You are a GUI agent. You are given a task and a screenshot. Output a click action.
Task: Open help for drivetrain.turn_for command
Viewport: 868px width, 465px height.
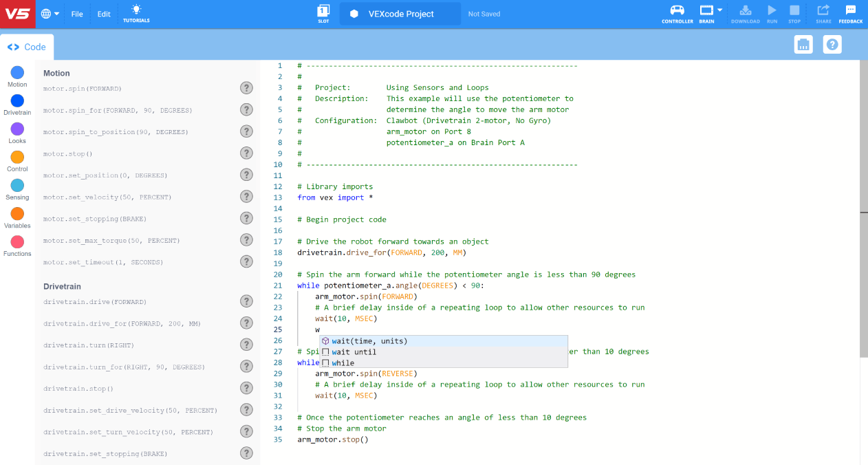tap(246, 366)
